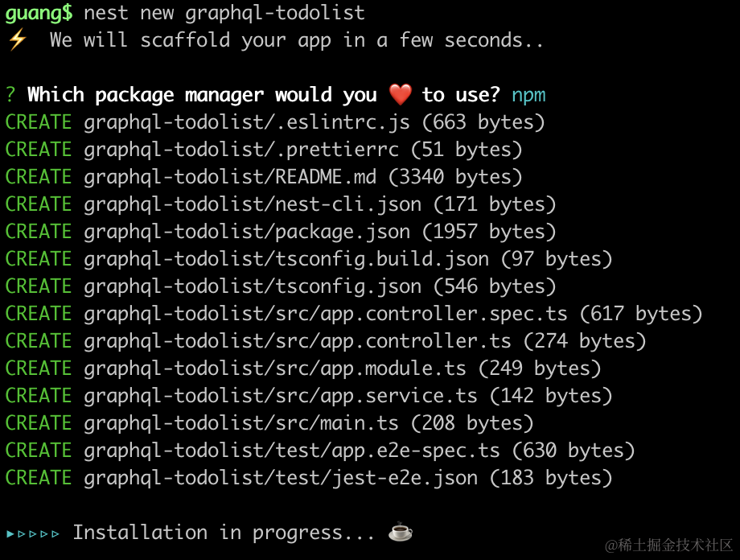This screenshot has width=740, height=560.
Task: Click the guang$ shell prompt
Action: coord(39,13)
